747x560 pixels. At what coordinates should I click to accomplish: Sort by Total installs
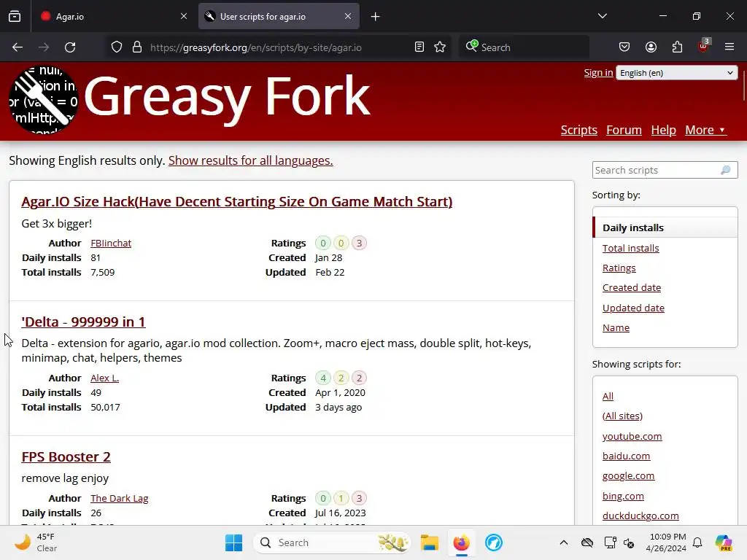coord(630,248)
